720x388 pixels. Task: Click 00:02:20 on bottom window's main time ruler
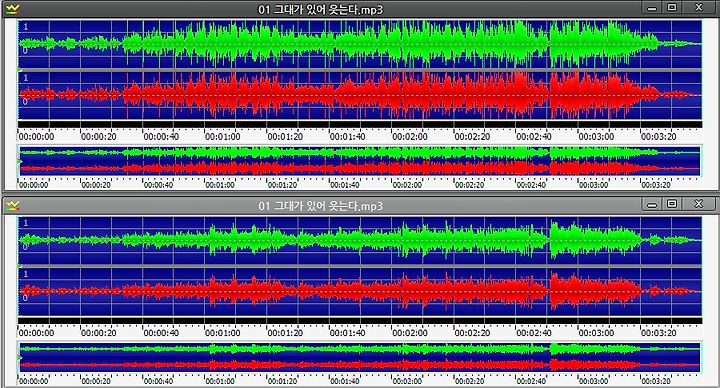(472, 333)
